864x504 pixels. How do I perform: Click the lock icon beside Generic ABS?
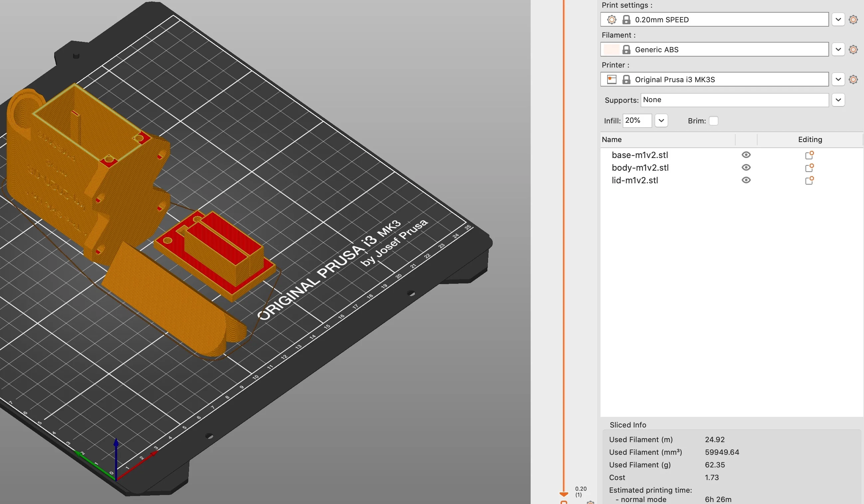click(627, 49)
